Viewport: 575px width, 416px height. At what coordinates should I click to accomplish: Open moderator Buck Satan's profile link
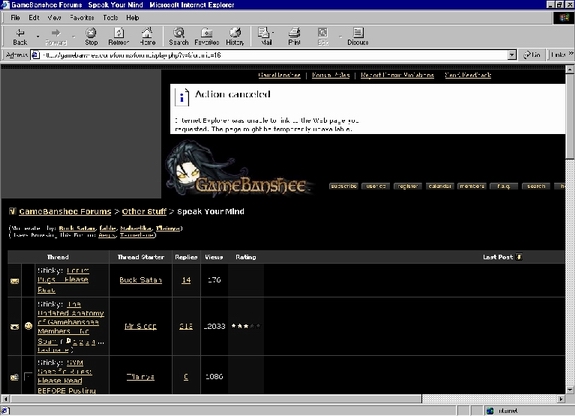coord(77,229)
